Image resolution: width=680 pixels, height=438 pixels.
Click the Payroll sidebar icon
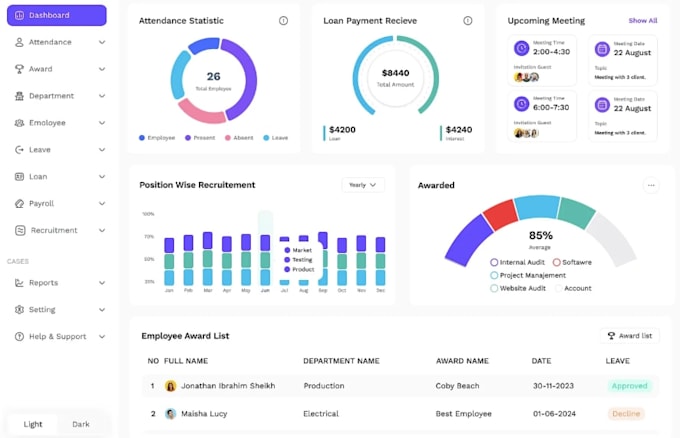tap(19, 203)
